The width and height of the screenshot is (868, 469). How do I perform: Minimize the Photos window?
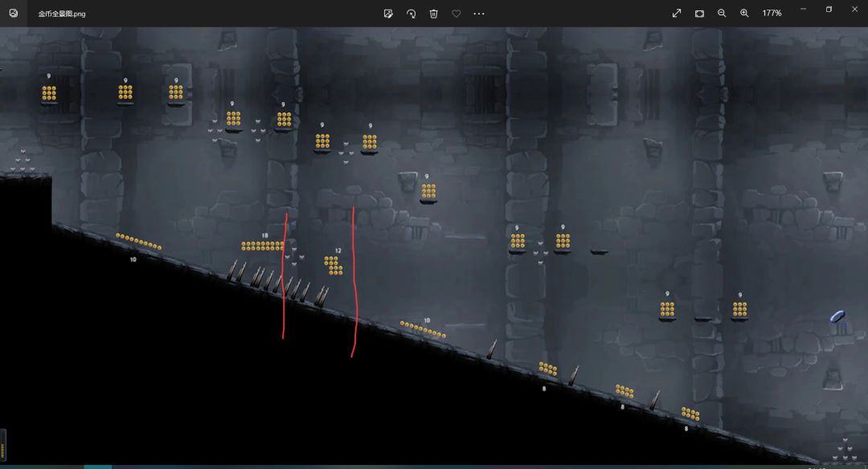(803, 10)
